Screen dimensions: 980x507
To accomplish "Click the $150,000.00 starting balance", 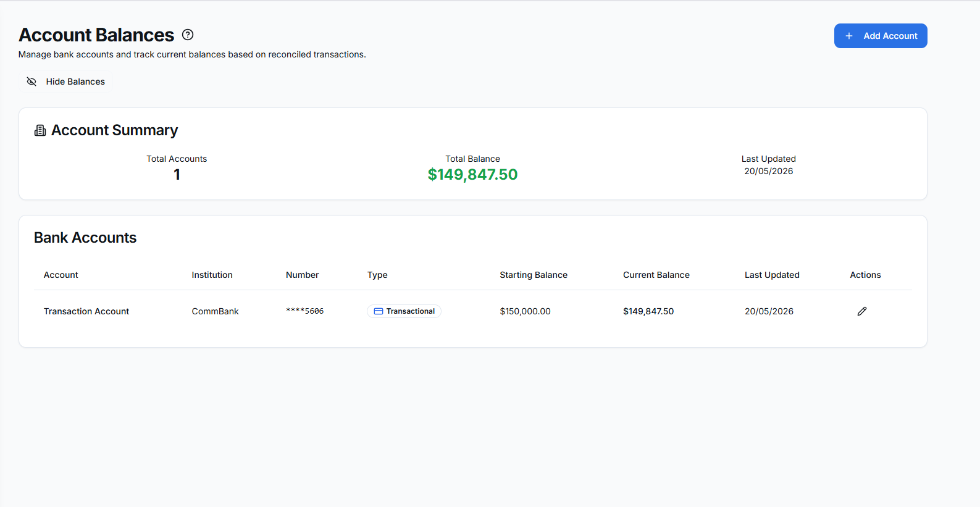I will pos(525,311).
